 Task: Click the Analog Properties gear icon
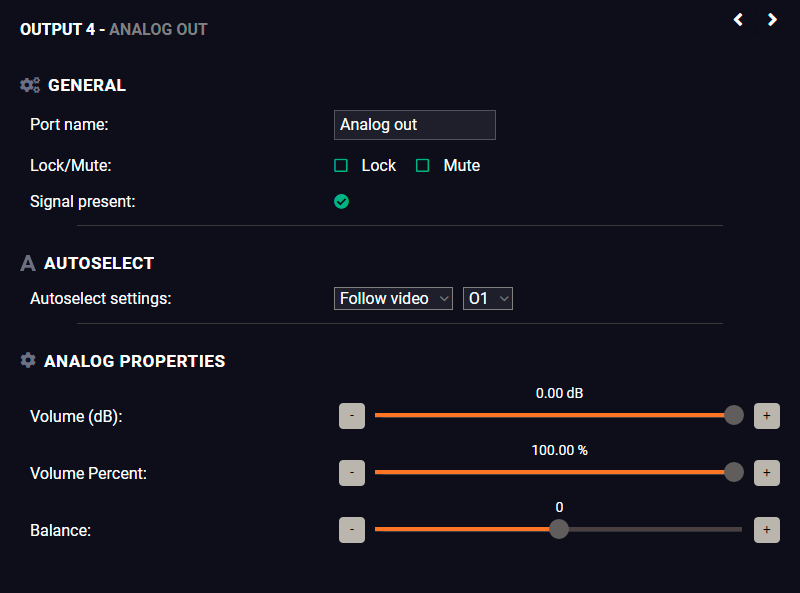28,360
